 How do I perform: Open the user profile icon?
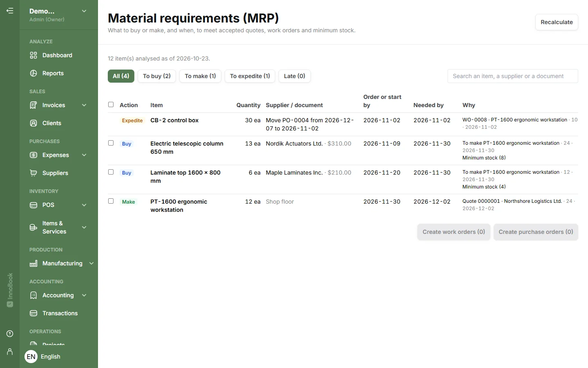pos(10,352)
